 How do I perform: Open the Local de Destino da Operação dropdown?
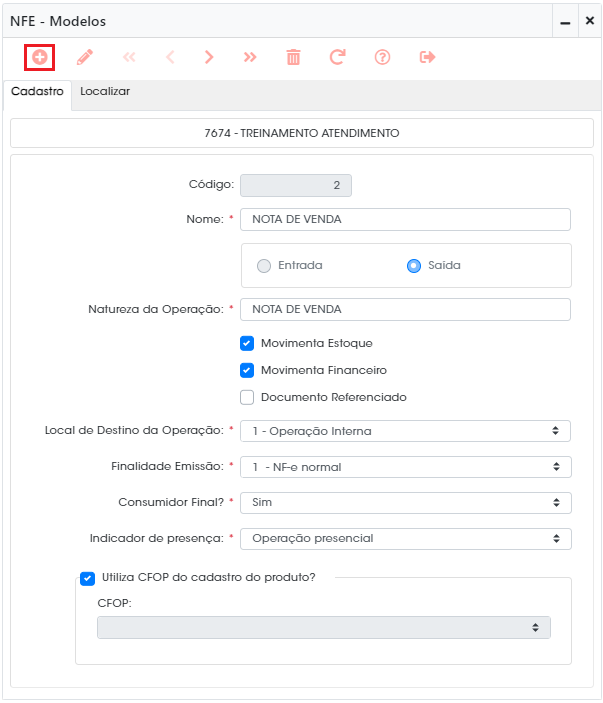pos(405,431)
